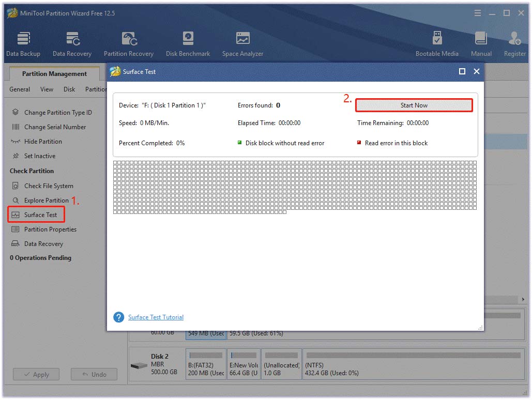Click the Start Now button
The height and width of the screenshot is (400, 532).
point(414,105)
